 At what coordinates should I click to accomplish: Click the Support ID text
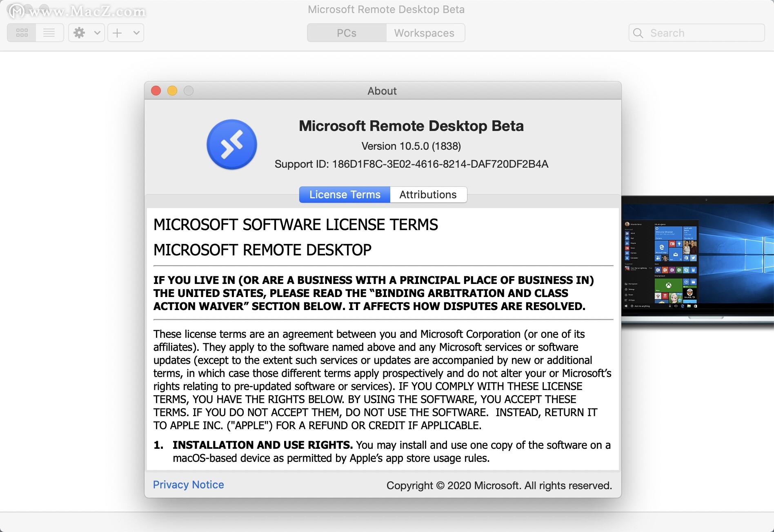pos(411,164)
